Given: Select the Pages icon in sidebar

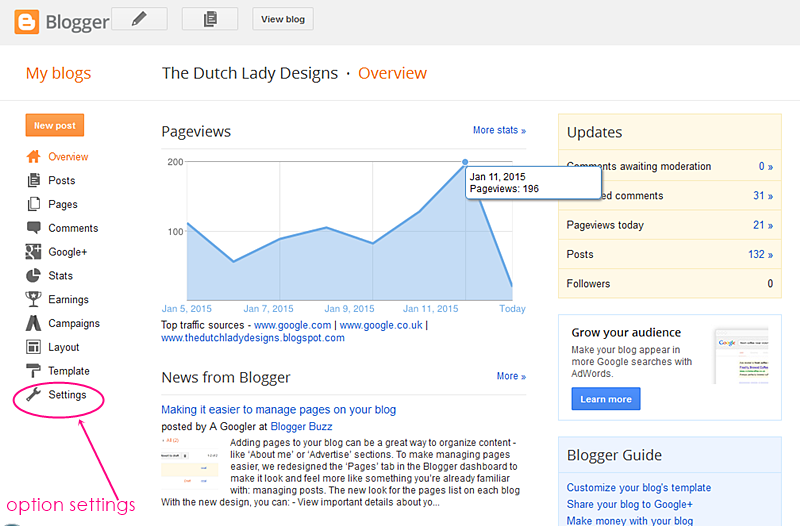Looking at the screenshot, I should point(33,204).
